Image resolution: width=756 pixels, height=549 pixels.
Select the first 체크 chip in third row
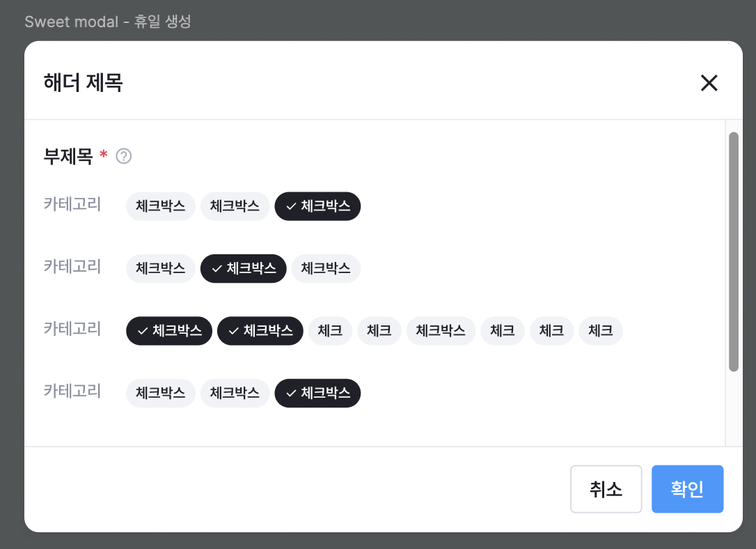pos(330,331)
